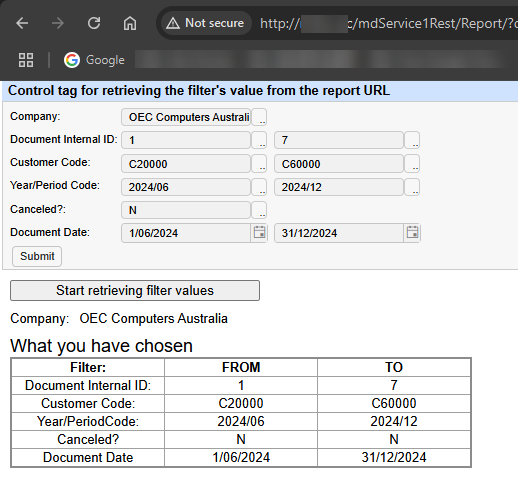Viewport: 518px width, 489px height.
Task: Open lookup for Document Internal ID to value
Action: [412, 140]
